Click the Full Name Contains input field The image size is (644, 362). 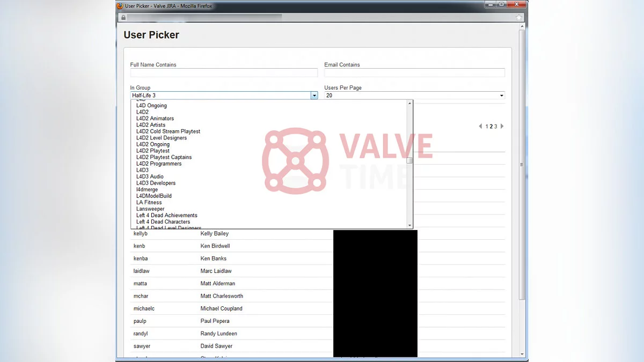224,73
